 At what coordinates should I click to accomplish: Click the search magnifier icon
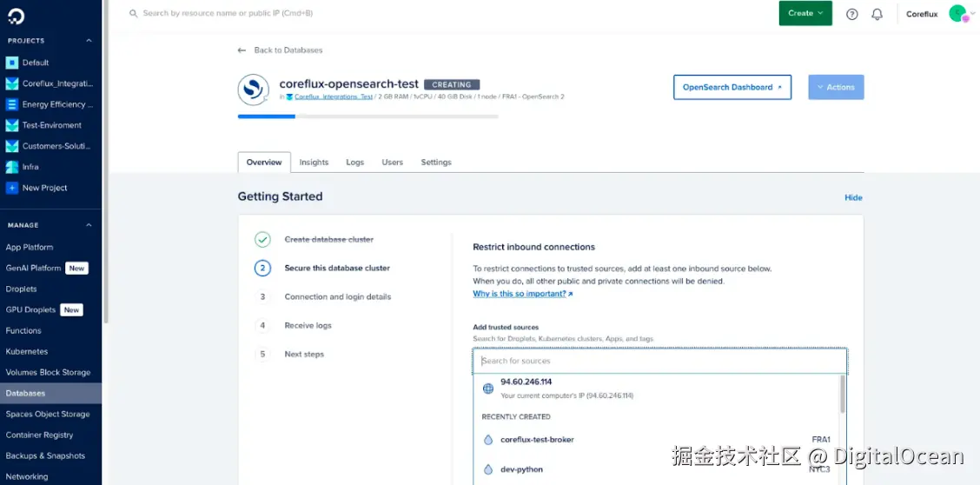coord(133,13)
